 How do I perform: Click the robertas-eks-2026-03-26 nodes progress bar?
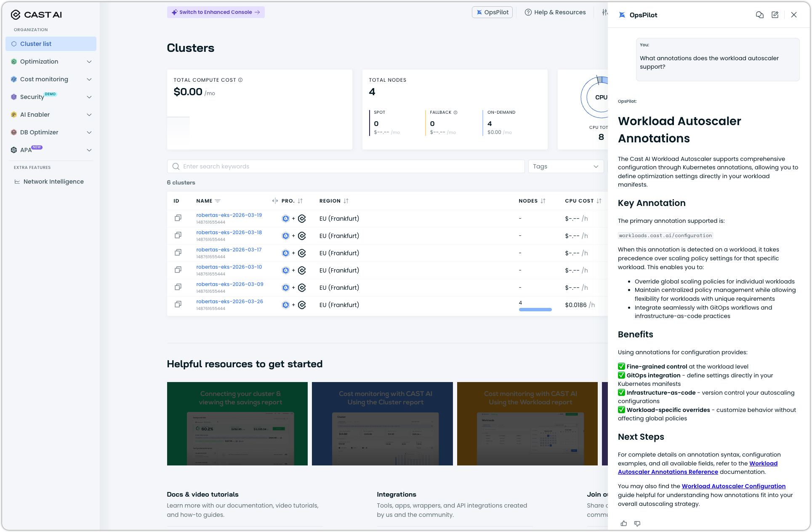[x=535, y=310]
